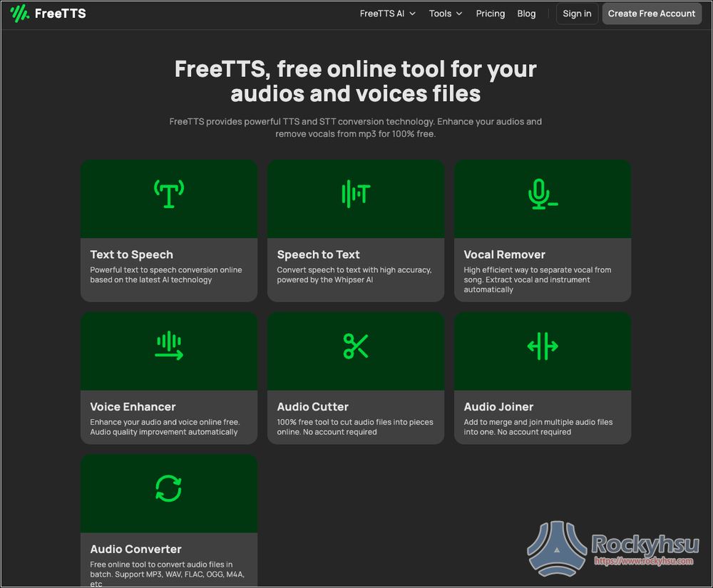The width and height of the screenshot is (713, 588).
Task: Click the FreeTTS brand name in header
Action: [61, 14]
